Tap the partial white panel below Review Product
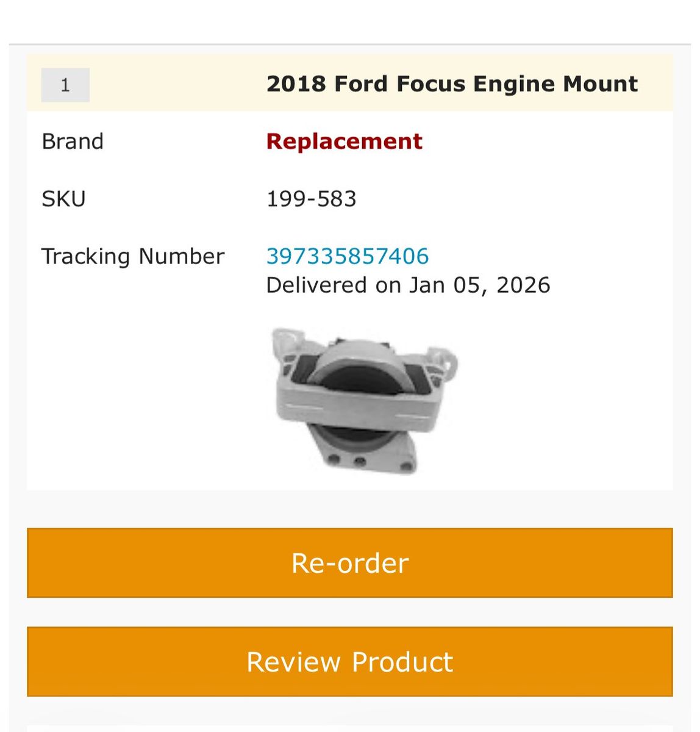 pos(349,728)
